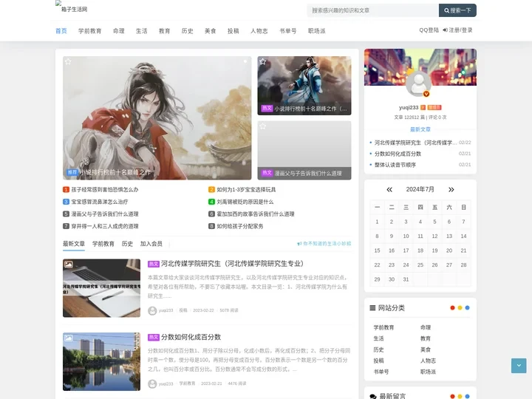This screenshot has width=532, height=399.
Task: Switch to the 加入会员 tab
Action: tap(151, 244)
